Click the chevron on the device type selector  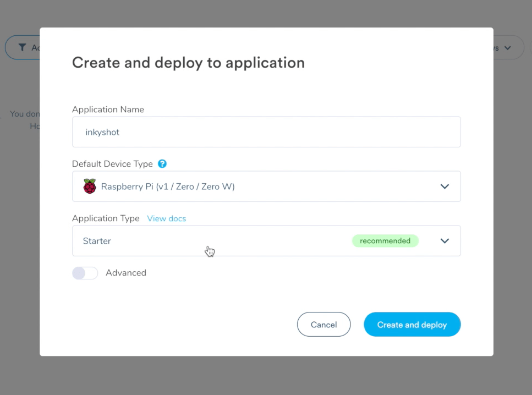pos(445,186)
